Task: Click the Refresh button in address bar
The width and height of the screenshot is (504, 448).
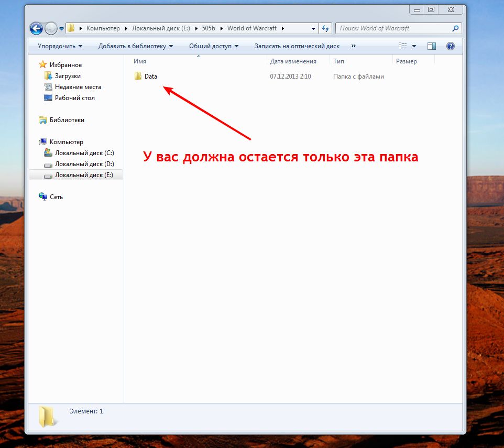Action: click(x=325, y=29)
